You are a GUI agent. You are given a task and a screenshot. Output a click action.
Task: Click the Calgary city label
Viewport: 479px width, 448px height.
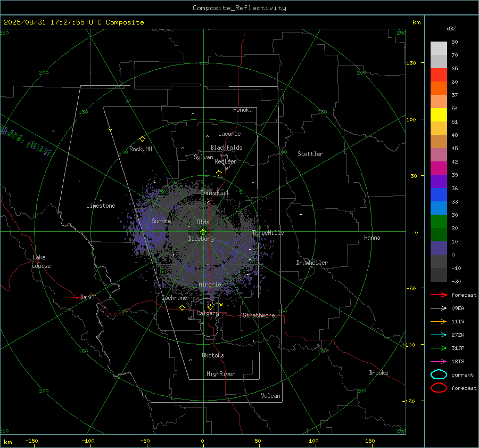pos(208,313)
